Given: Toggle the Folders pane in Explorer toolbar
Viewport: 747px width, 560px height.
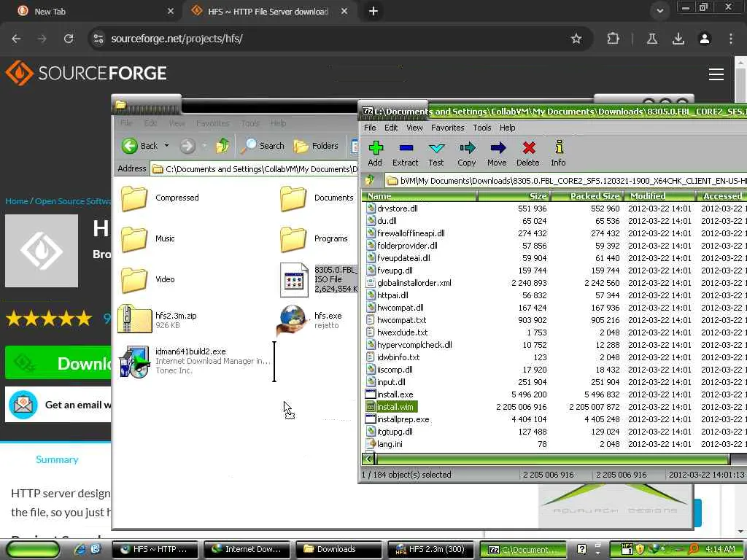Looking at the screenshot, I should coord(315,146).
